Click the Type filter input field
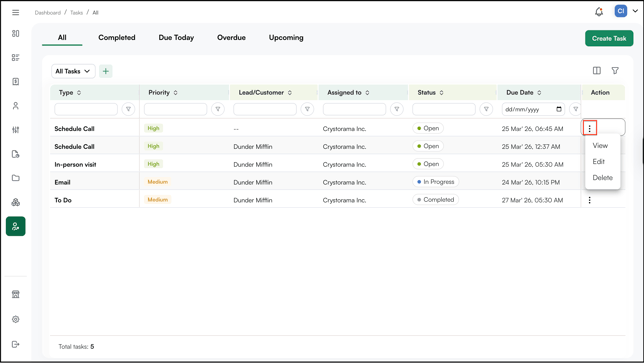Image resolution: width=644 pixels, height=363 pixels. click(x=86, y=109)
